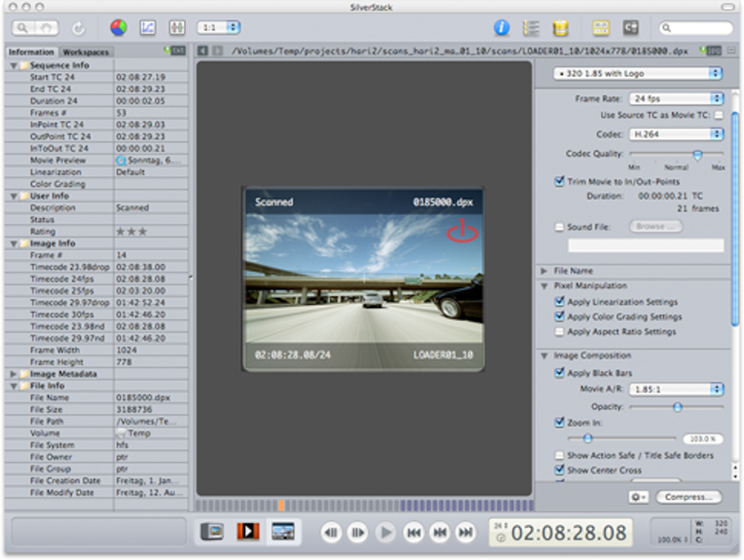The image size is (744, 560).
Task: Click the list view icon in toolbar
Action: click(531, 28)
